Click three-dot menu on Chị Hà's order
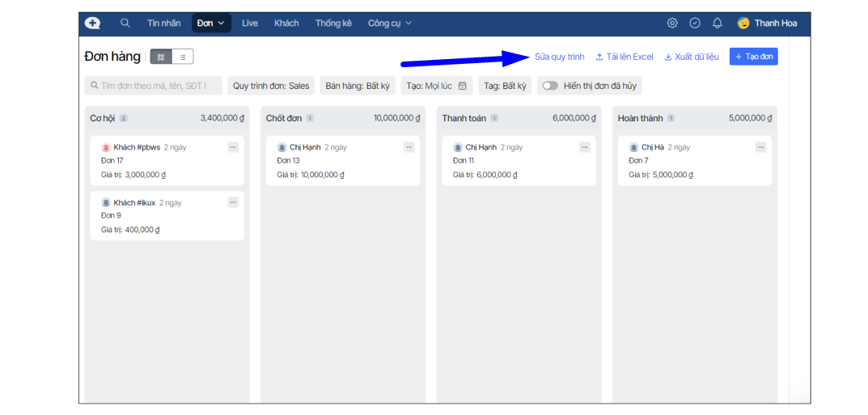Viewport: 868px width, 415px height. (x=760, y=147)
